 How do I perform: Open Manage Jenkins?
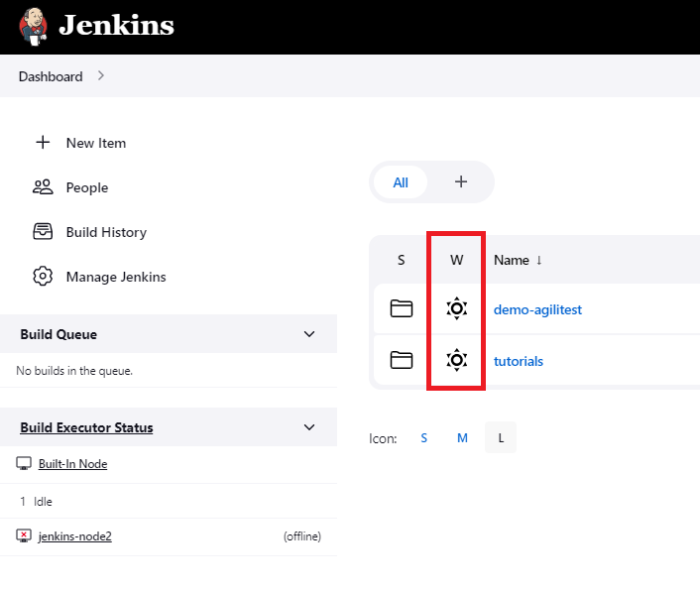coord(116,277)
